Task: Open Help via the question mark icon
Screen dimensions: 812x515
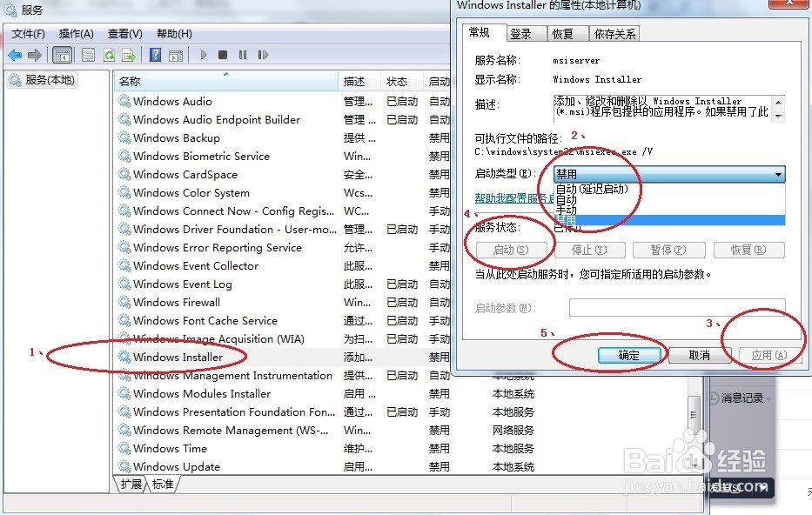Action: [x=155, y=55]
